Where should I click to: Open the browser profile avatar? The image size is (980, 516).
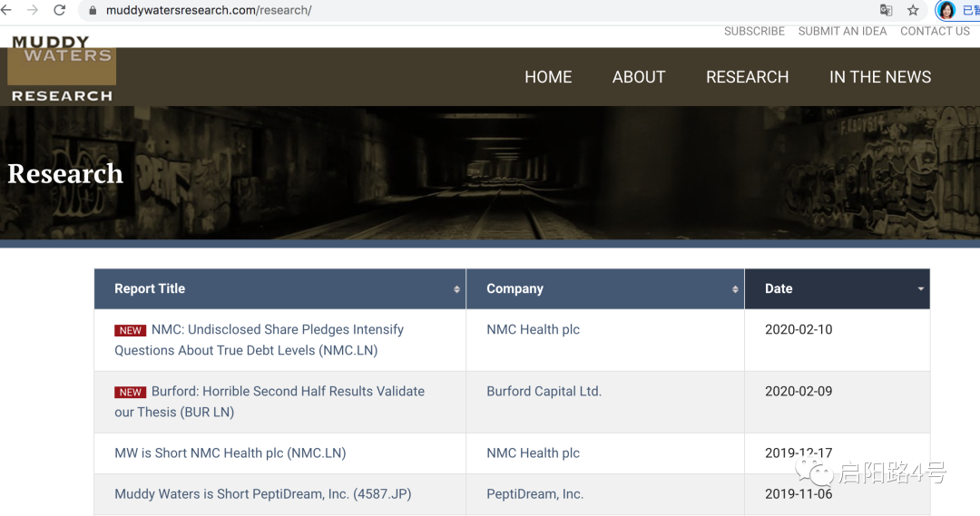pyautogui.click(x=946, y=10)
